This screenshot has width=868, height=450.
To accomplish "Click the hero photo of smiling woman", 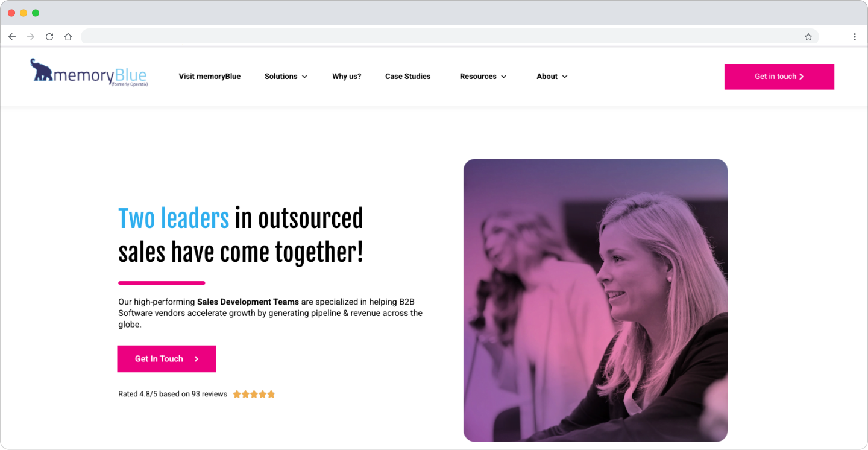I will point(596,300).
